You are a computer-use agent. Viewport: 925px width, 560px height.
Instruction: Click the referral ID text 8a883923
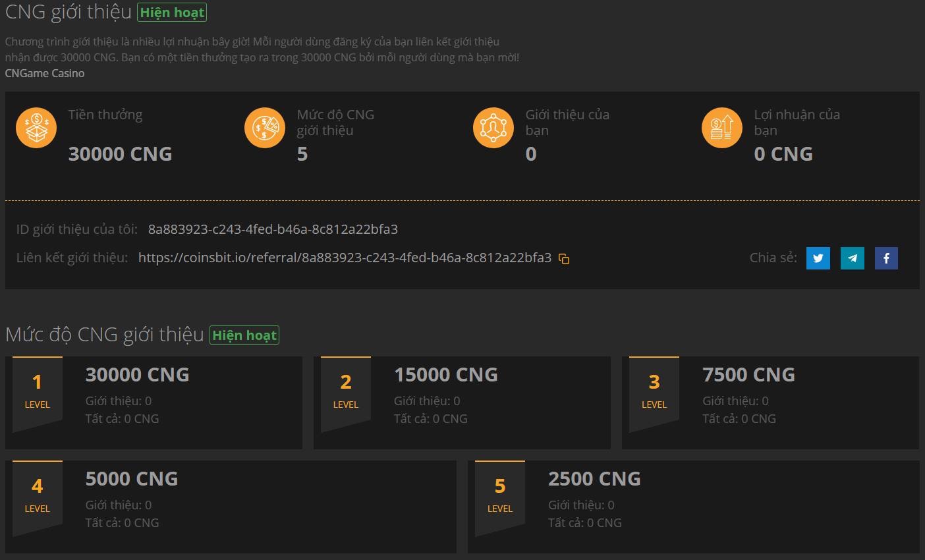pyautogui.click(x=273, y=229)
